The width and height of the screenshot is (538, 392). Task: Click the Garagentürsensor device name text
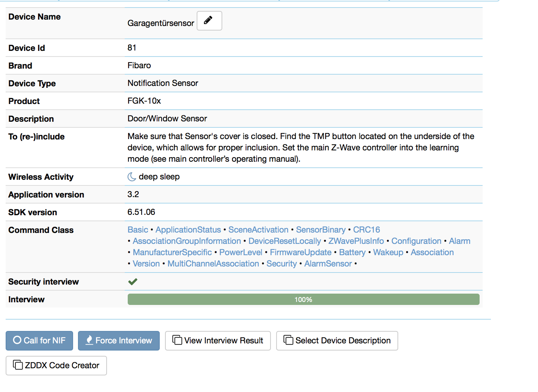(x=160, y=23)
